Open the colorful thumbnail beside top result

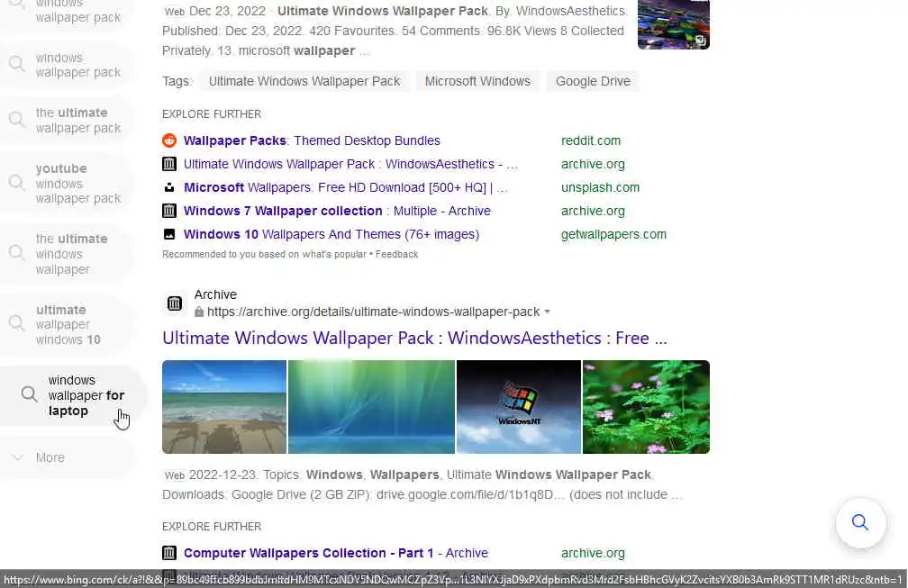click(674, 24)
